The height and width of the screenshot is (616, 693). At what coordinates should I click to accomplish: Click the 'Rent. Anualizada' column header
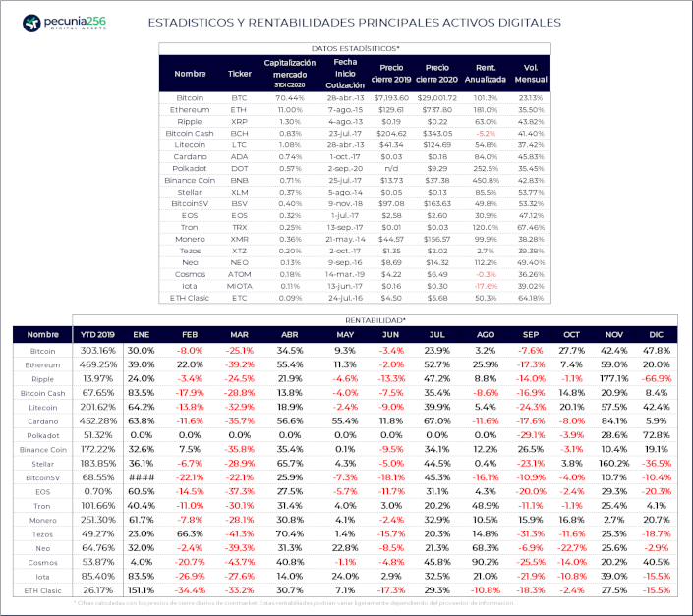486,74
